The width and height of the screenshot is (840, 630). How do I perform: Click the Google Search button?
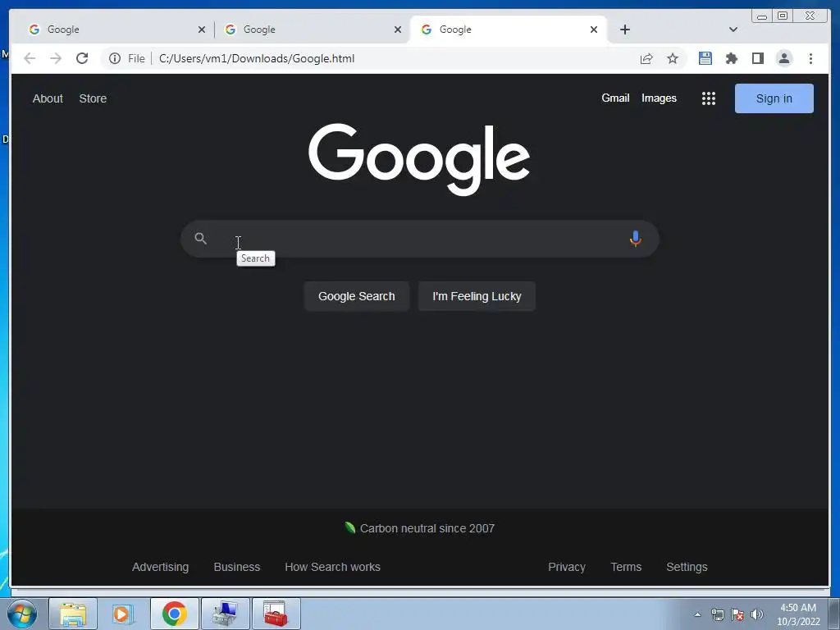(357, 296)
